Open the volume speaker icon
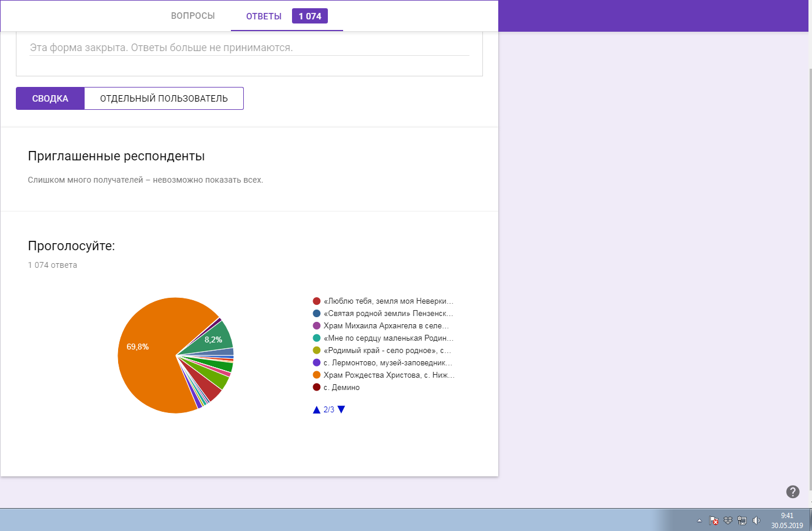The image size is (812, 531). click(756, 520)
